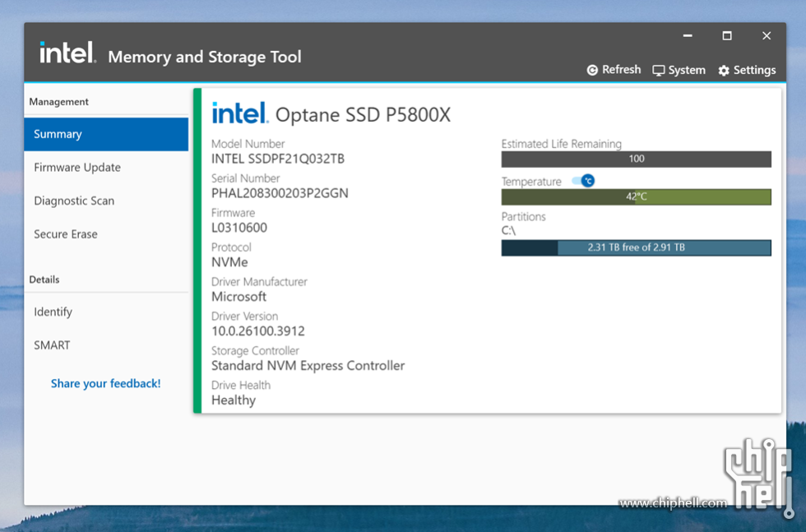Click the Partitions label

tap(523, 216)
